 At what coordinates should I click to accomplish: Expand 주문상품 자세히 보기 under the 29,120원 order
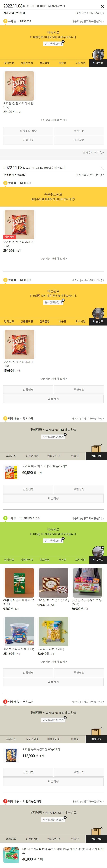click(53, 120)
